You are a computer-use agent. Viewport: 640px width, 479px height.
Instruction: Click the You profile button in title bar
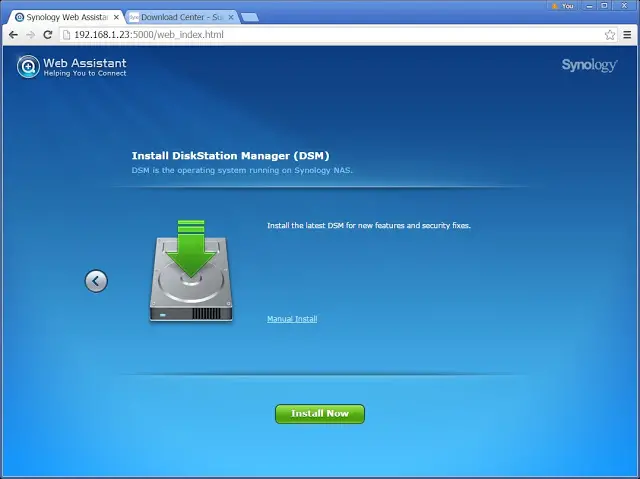[563, 6]
